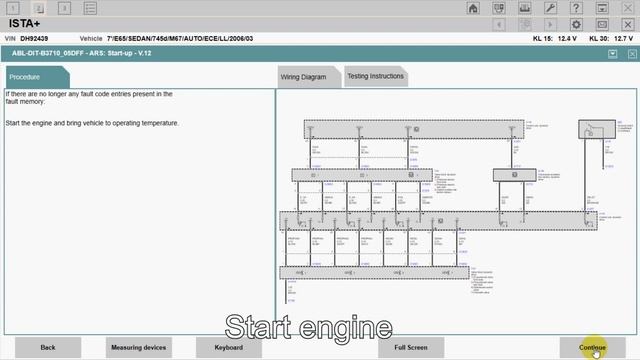Screen dimensions: 640x360
Task: Click the ABL-DIT-B3710 procedure title text
Action: [82, 53]
